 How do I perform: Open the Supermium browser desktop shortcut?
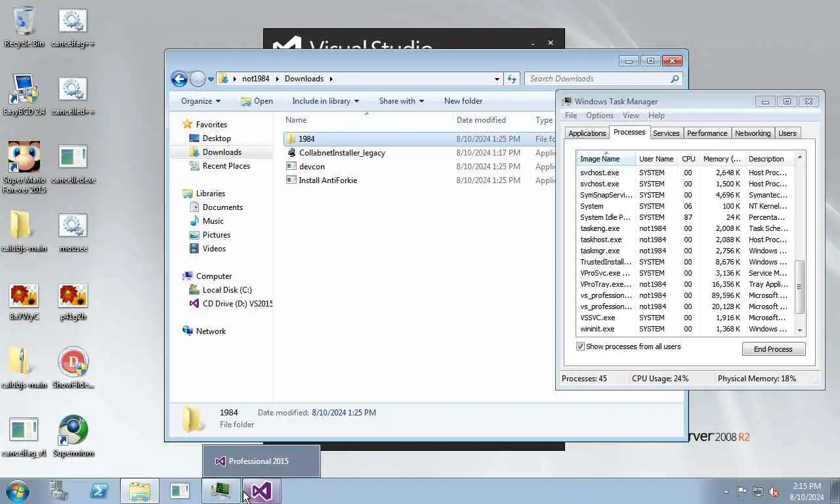[x=73, y=436]
